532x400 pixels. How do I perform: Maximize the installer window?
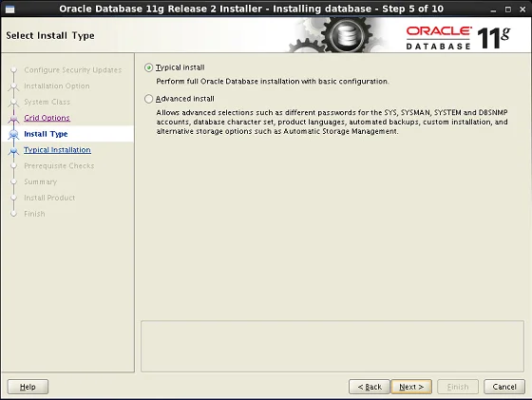click(508, 10)
